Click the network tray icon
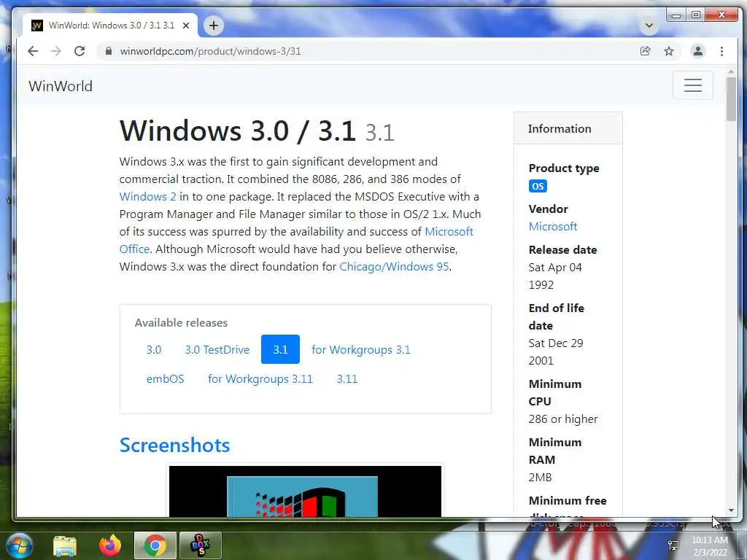747x560 pixels. 673,545
